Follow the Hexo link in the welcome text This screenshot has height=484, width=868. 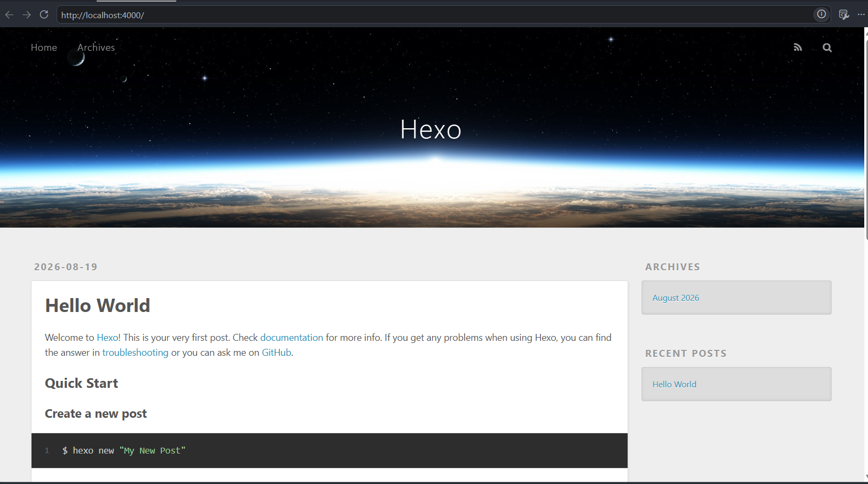coord(107,338)
